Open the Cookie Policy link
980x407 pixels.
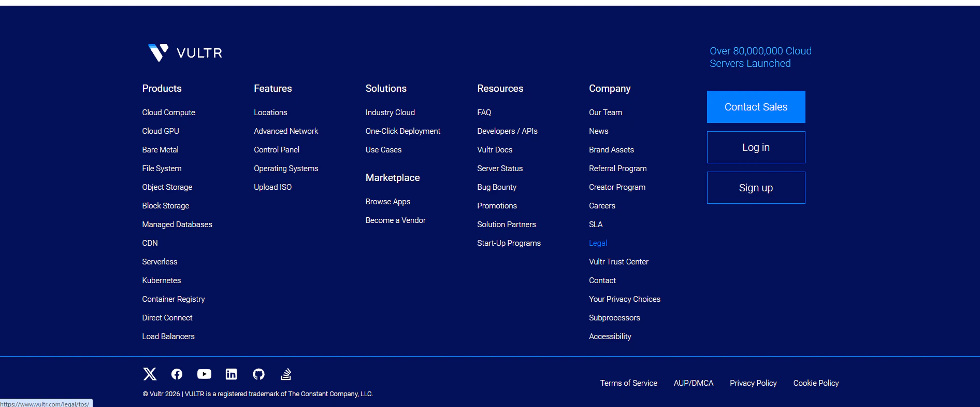click(x=816, y=383)
